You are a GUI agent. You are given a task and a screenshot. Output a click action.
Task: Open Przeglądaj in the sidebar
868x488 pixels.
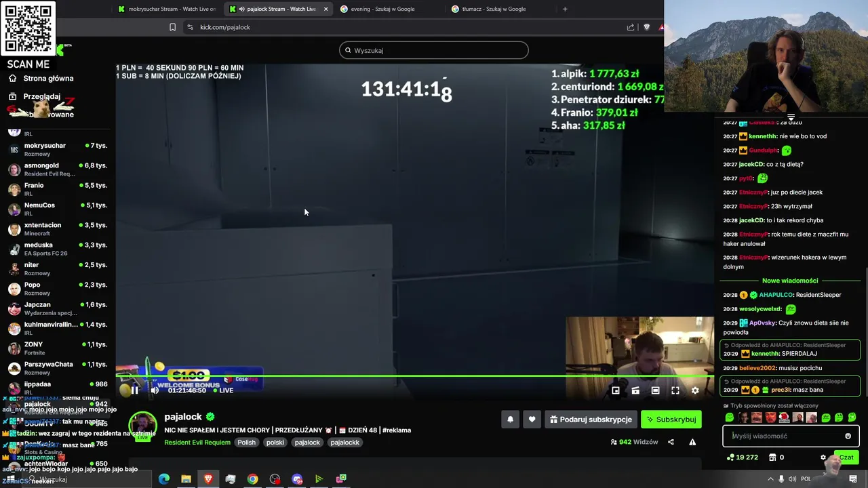coord(41,97)
